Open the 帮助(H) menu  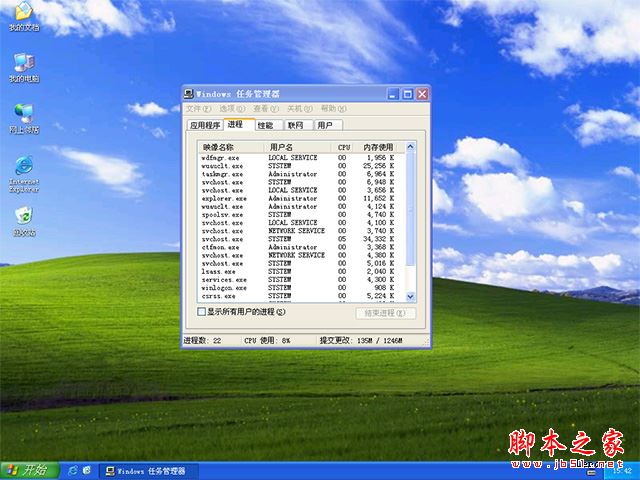coord(333,109)
